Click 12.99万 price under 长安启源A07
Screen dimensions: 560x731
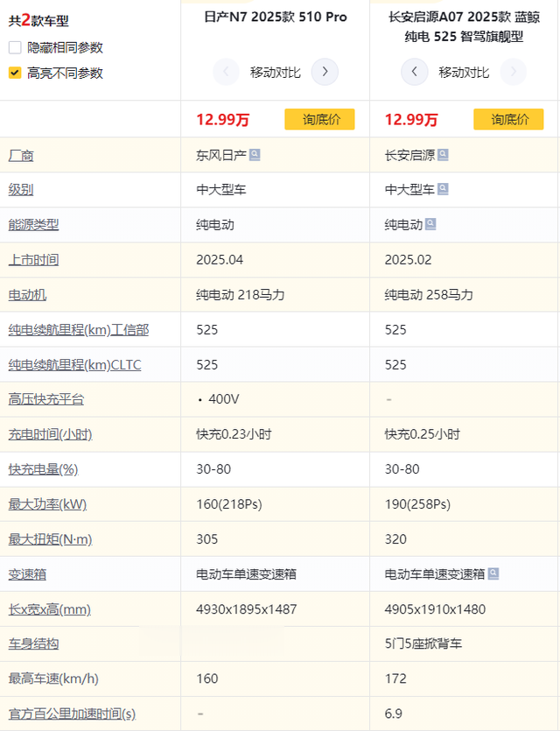click(x=411, y=120)
